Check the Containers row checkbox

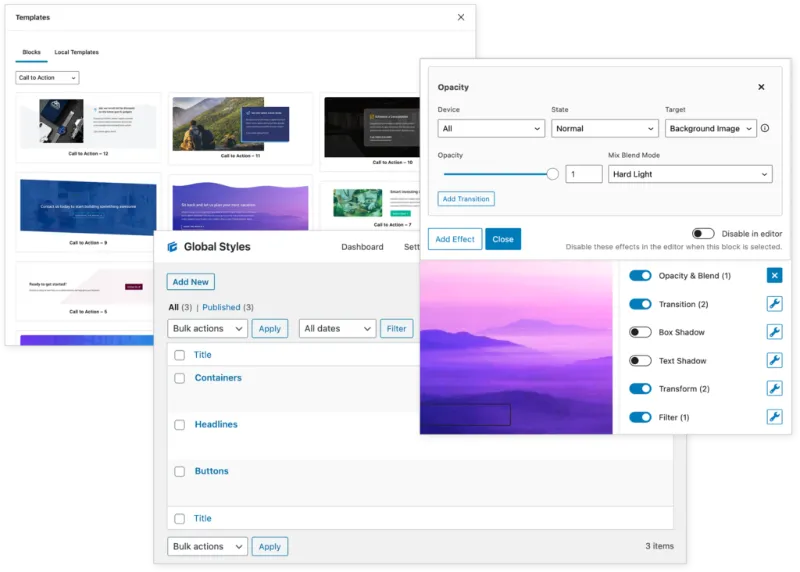click(x=180, y=379)
